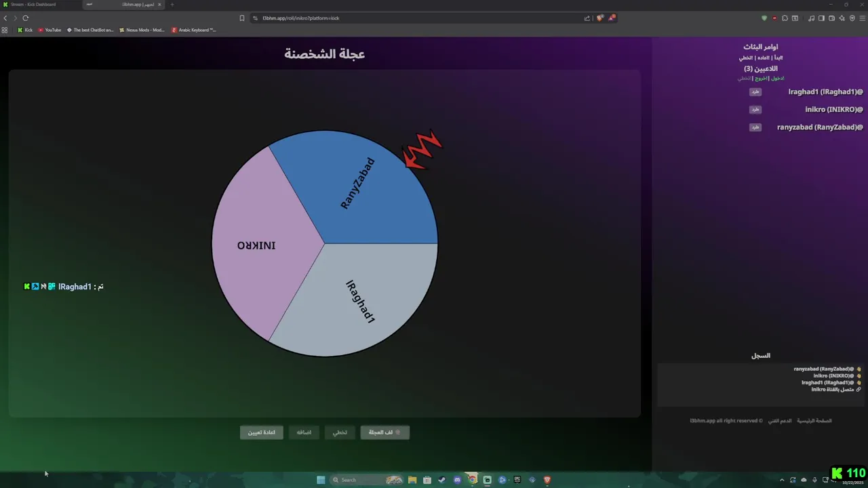Open the YouTube bookmark

click(x=50, y=30)
